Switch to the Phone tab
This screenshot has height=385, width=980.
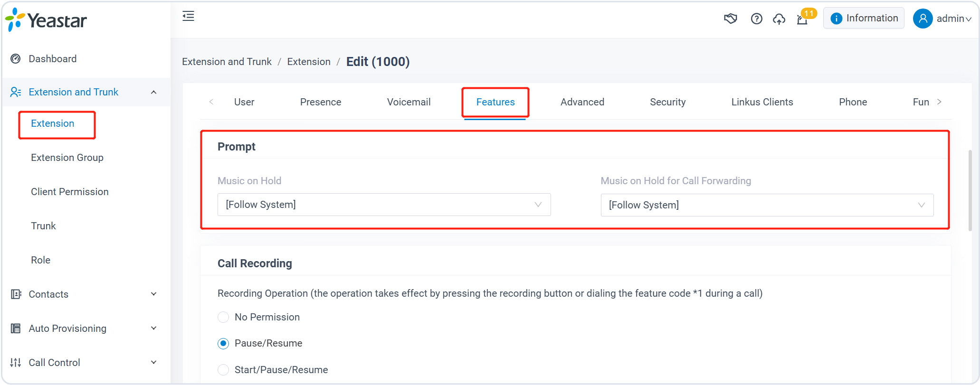point(853,102)
